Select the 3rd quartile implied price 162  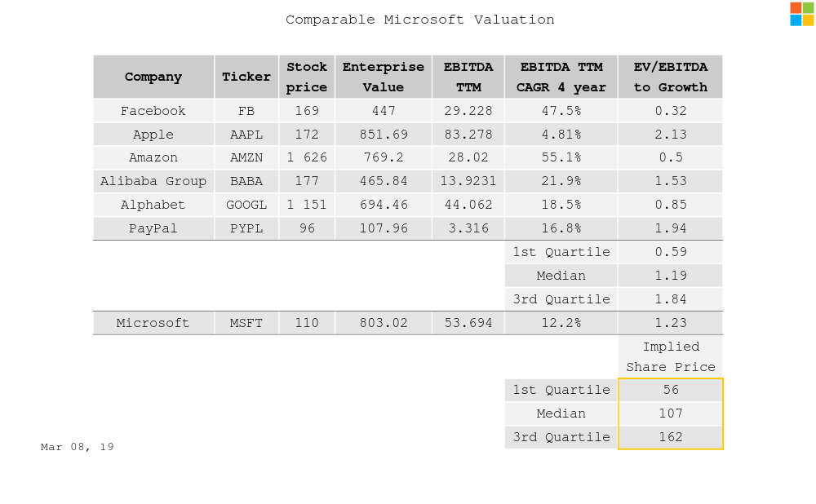pyautogui.click(x=670, y=437)
